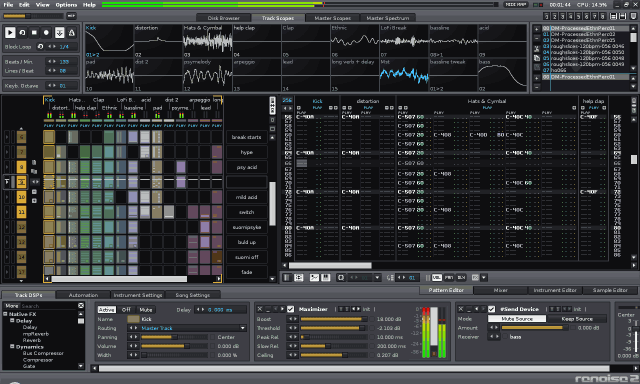Click the cut instrument scissors icon
Screen dimensions: 640x384
pyautogui.click(x=537, y=49)
